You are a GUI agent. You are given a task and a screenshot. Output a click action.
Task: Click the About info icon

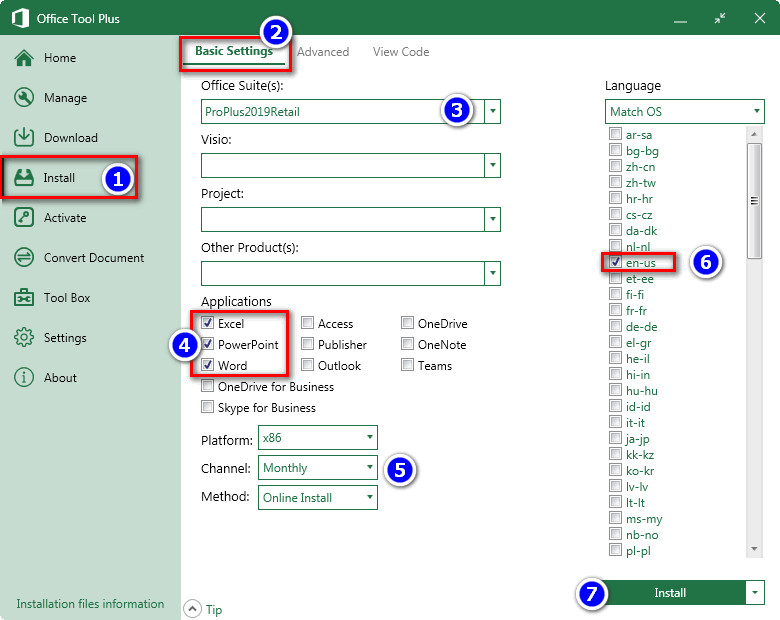[x=24, y=377]
